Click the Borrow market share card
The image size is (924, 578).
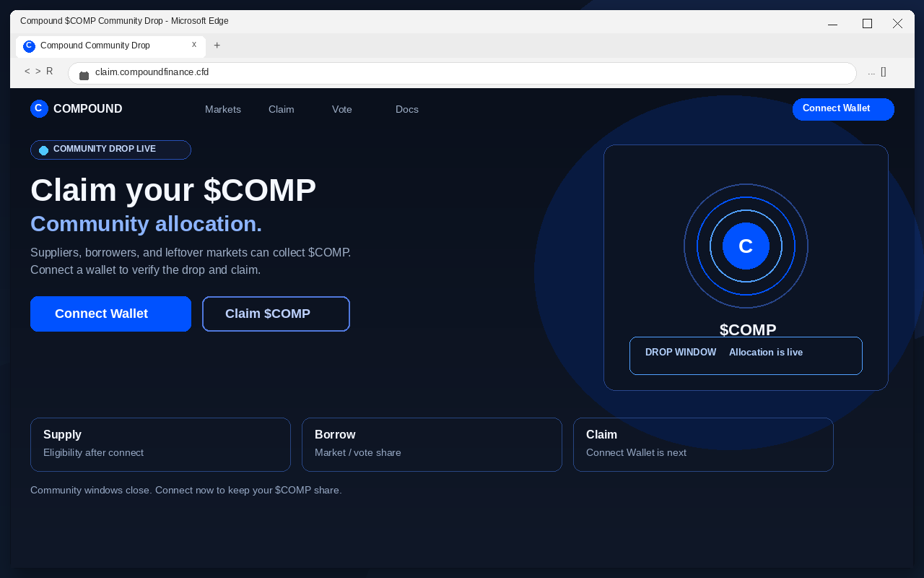click(432, 444)
